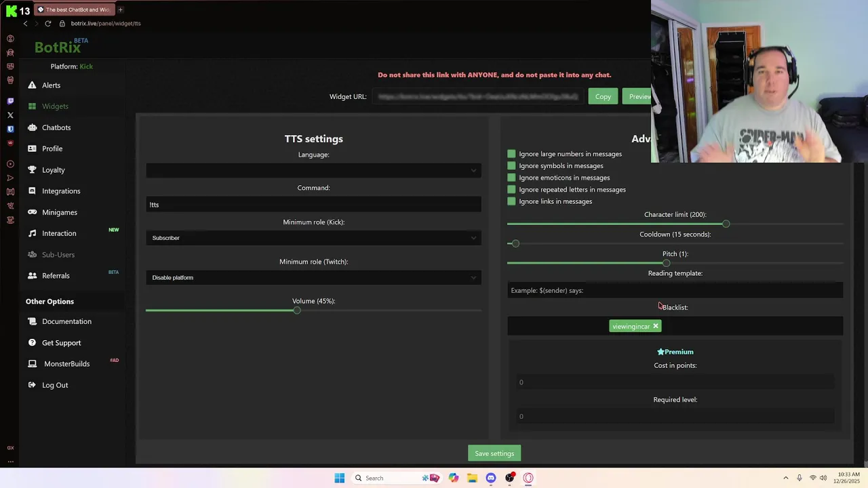The image size is (868, 488).
Task: Click the taskbar volume speaker icon
Action: click(823, 478)
